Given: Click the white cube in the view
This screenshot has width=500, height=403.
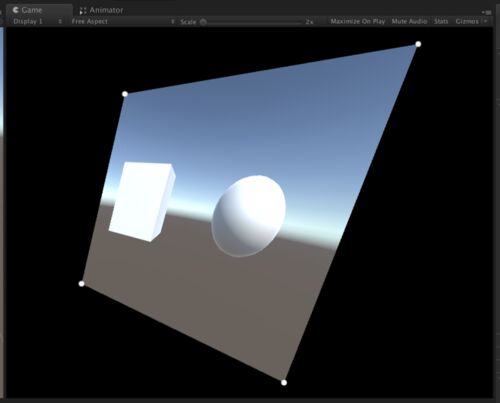Looking at the screenshot, I should (x=142, y=201).
